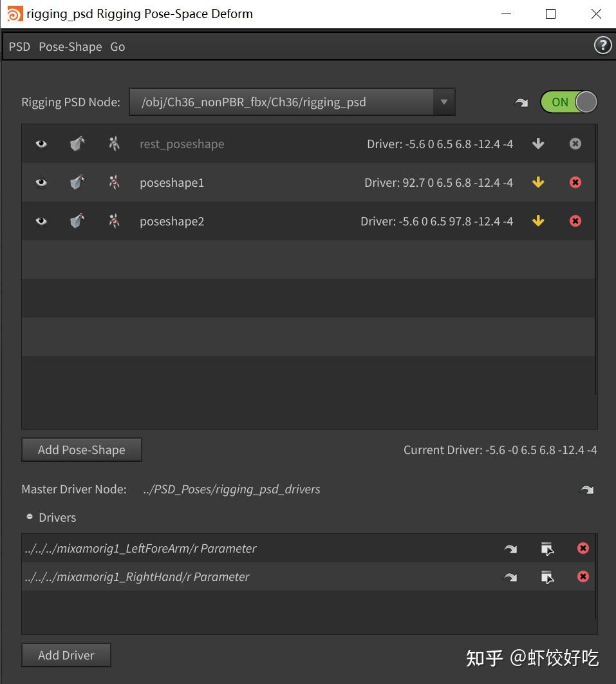Turn off the PSD ON switch
The image size is (616, 684).
tap(568, 102)
